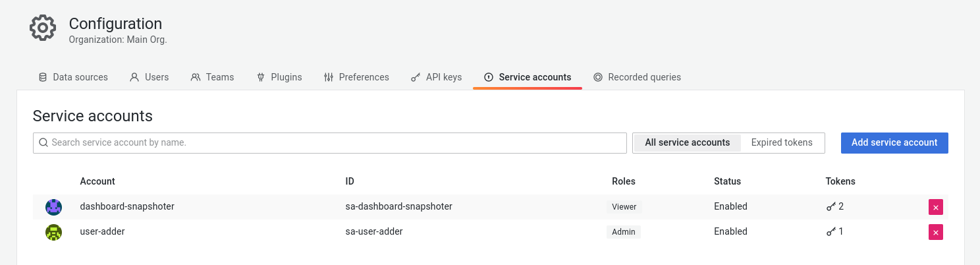Click the user-adder avatar icon
980x265 pixels.
53,232
